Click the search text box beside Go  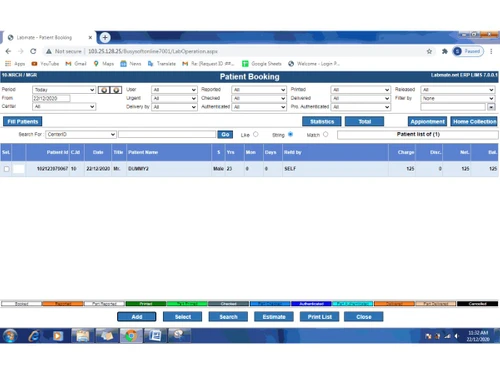coord(167,134)
